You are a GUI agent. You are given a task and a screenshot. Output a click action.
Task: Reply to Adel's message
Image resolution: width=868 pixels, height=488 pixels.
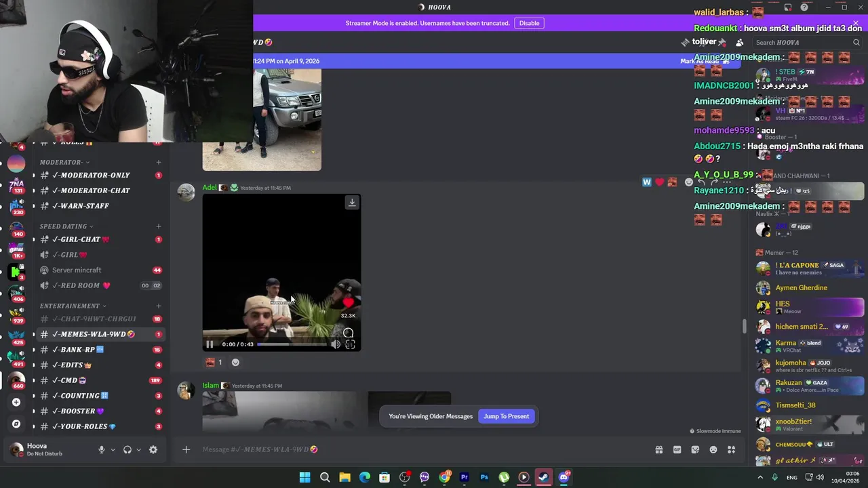pyautogui.click(x=701, y=182)
